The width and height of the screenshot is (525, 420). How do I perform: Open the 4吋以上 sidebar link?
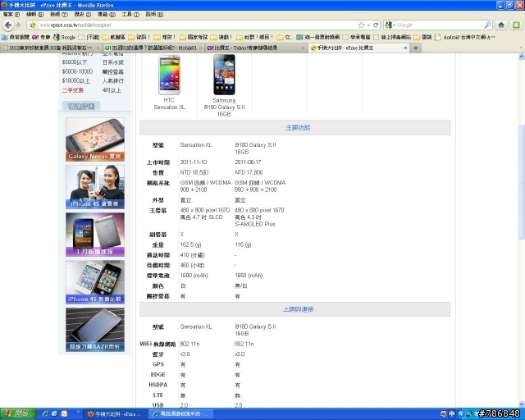coord(112,90)
